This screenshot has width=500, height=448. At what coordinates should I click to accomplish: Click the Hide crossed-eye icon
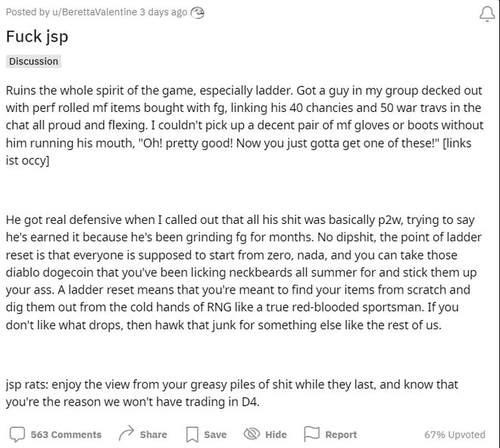(252, 434)
